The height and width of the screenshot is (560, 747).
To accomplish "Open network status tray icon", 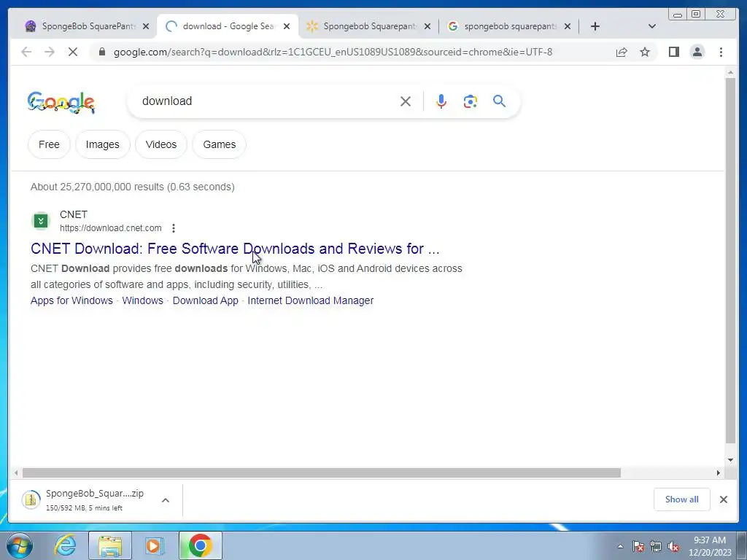I will (656, 546).
